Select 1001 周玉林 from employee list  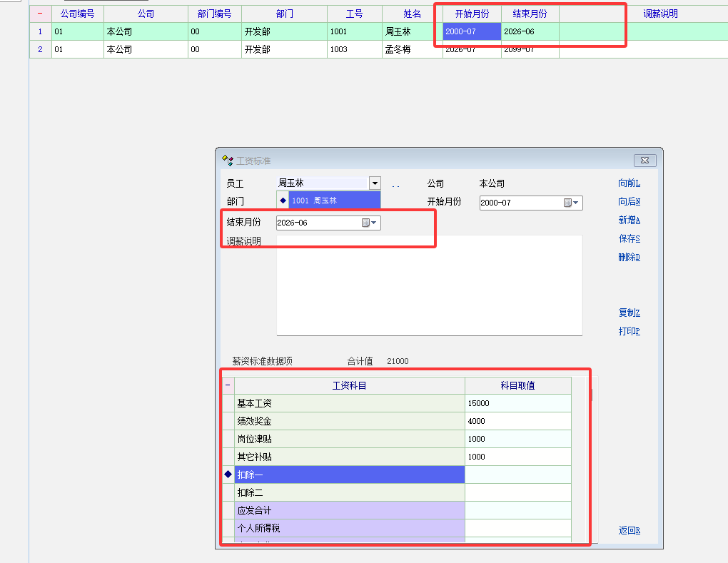pyautogui.click(x=334, y=201)
